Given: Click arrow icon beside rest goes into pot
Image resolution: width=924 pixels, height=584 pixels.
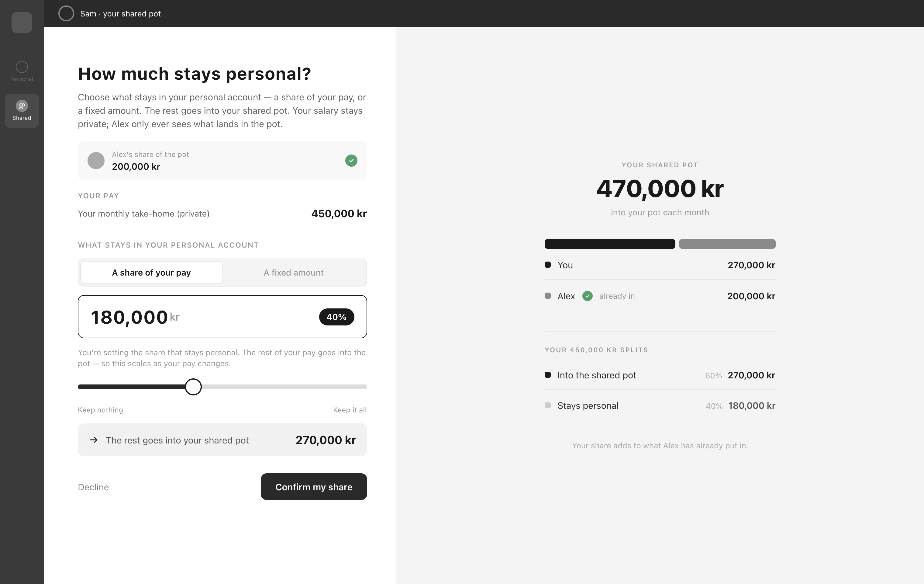Looking at the screenshot, I should tap(94, 440).
